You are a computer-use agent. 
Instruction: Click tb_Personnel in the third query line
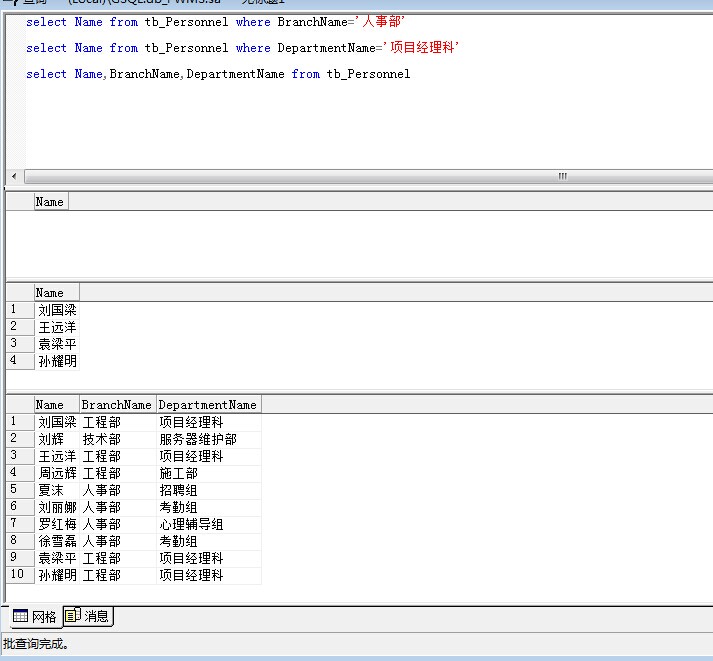click(368, 74)
